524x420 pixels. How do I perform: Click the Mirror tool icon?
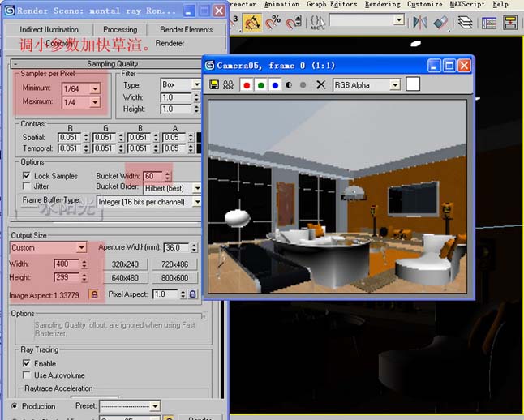tap(420, 23)
